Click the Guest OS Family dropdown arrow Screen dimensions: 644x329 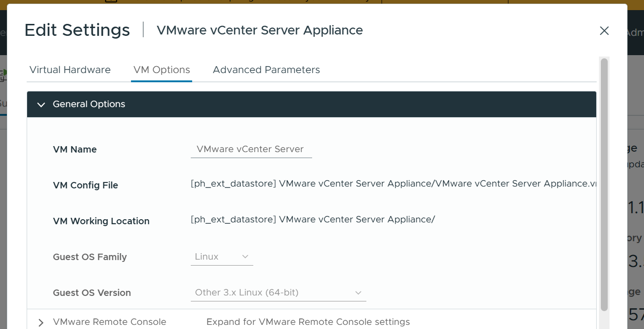[245, 256]
